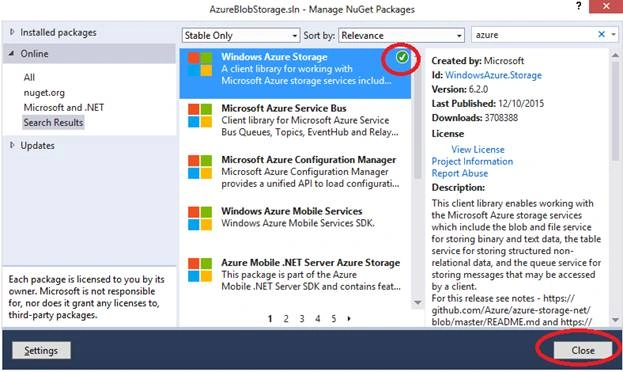Click the Azure Mobile .NET Server package logo
Image resolution: width=623 pixels, height=372 pixels.
(x=200, y=270)
